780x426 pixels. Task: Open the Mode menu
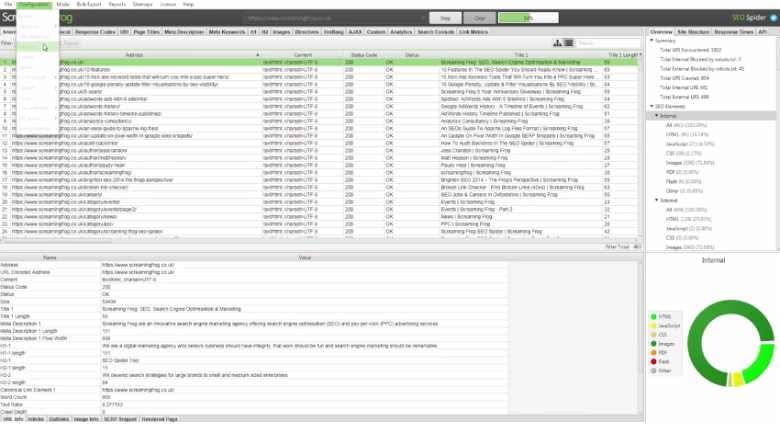(63, 4)
